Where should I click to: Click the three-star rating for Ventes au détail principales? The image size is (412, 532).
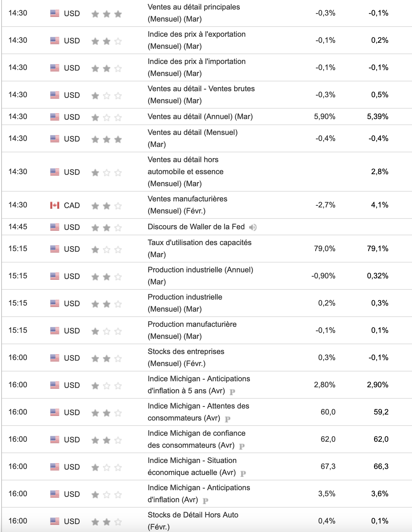click(x=106, y=14)
